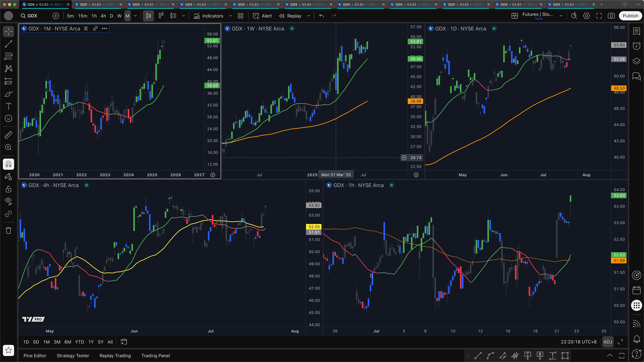Open the emoji icons tool
The height and width of the screenshot is (362, 644).
9,118
